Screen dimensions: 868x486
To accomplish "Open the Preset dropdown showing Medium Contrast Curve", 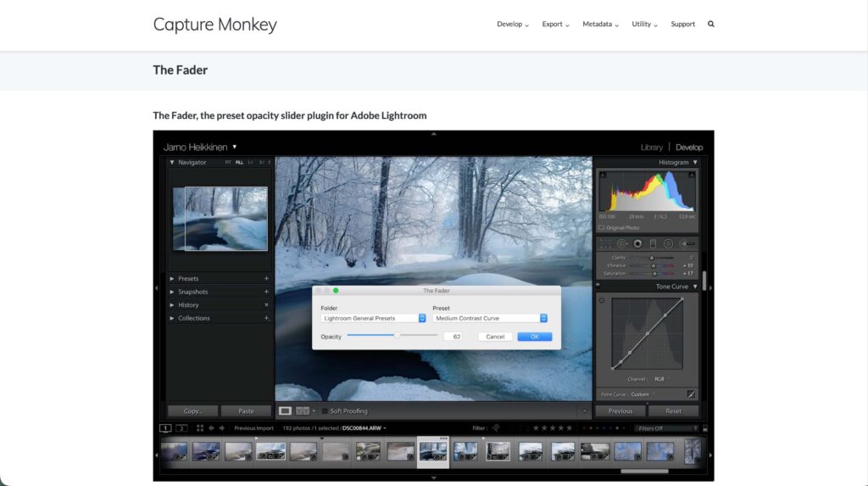I will (x=490, y=318).
